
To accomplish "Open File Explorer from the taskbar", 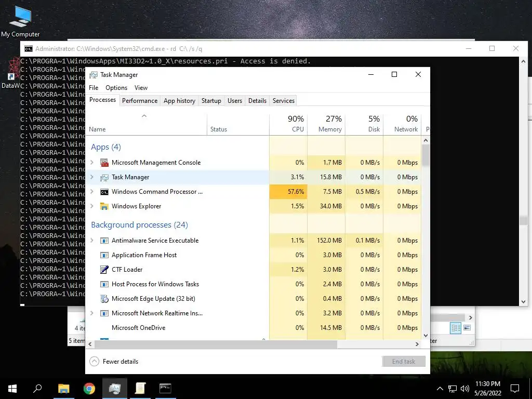I will (x=63, y=389).
